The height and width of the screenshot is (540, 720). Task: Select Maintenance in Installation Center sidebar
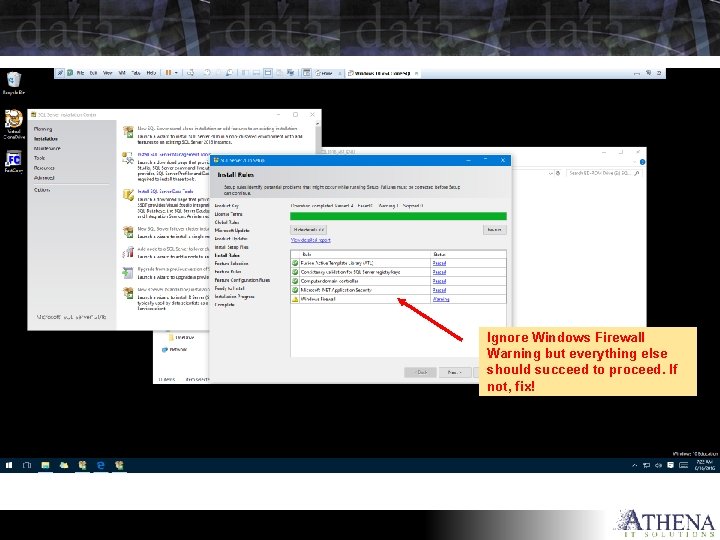pyautogui.click(x=47, y=148)
